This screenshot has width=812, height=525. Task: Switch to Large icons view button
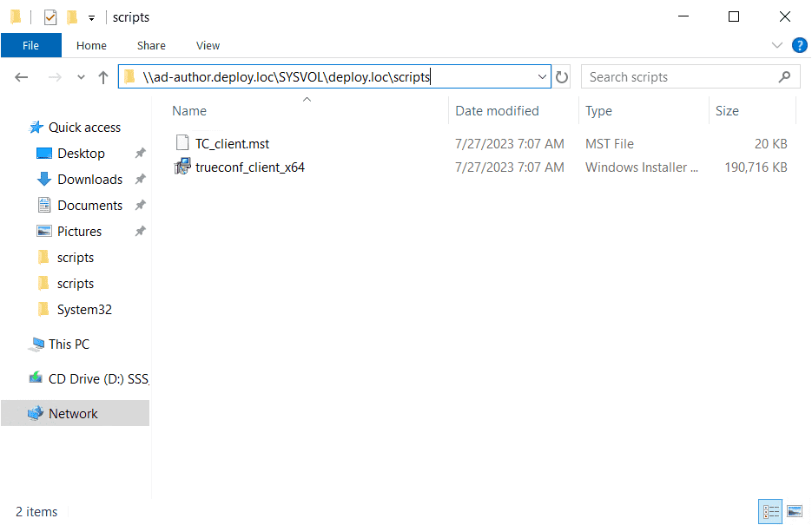click(x=795, y=512)
